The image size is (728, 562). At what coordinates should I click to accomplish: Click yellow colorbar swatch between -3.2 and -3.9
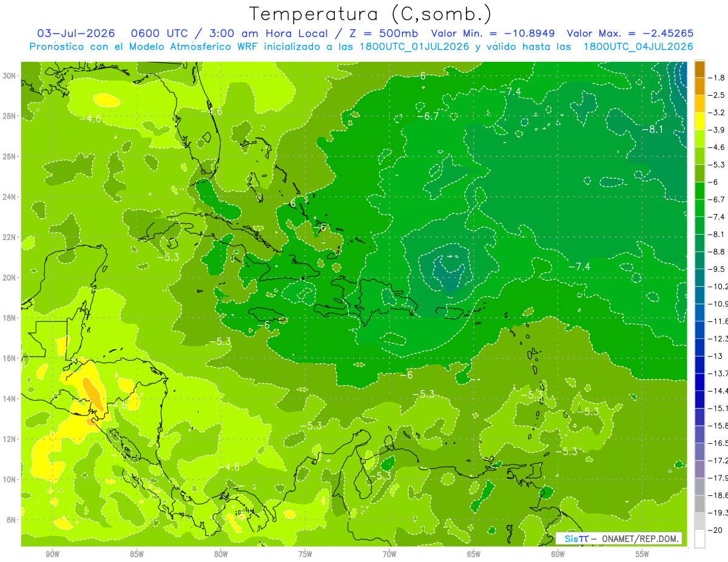[x=699, y=121]
